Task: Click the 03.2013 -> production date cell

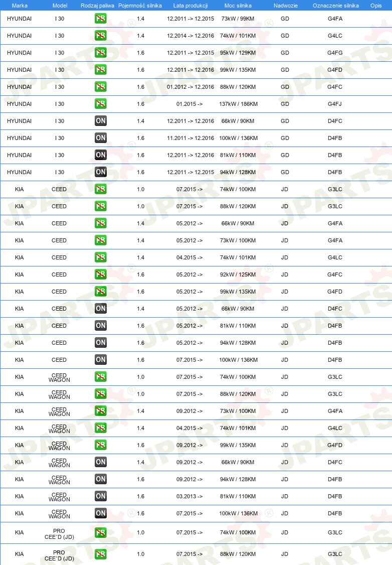Action: click(x=189, y=496)
